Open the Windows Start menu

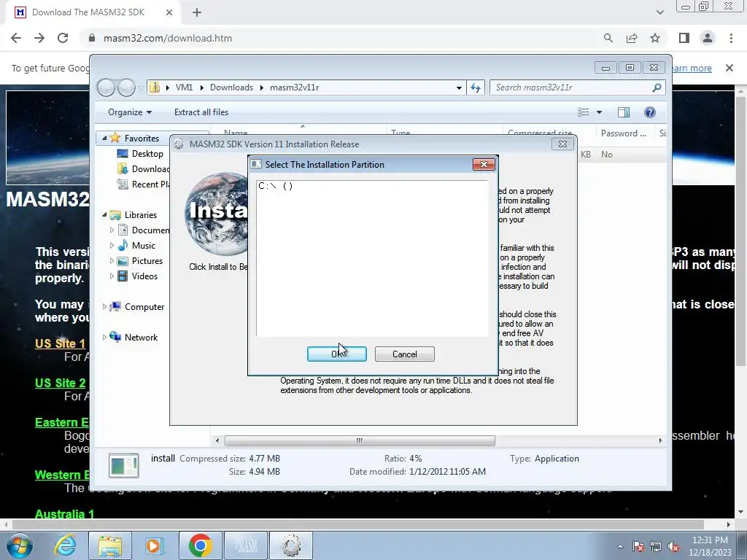tap(19, 545)
